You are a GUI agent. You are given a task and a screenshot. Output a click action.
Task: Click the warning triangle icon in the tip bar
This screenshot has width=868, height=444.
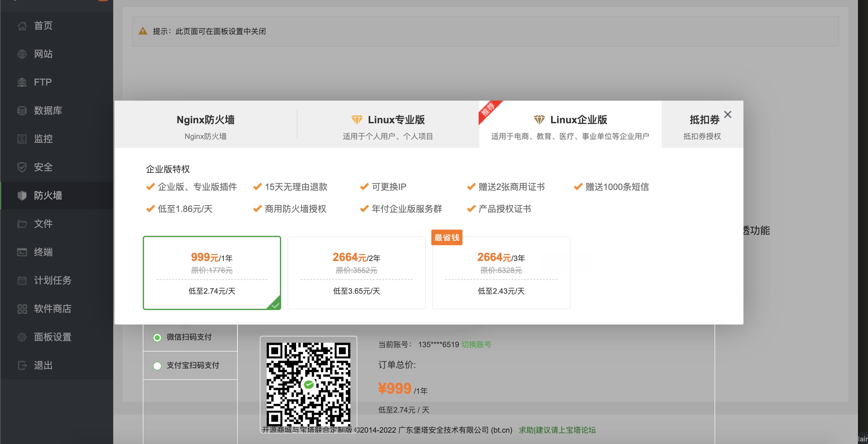pyautogui.click(x=143, y=31)
